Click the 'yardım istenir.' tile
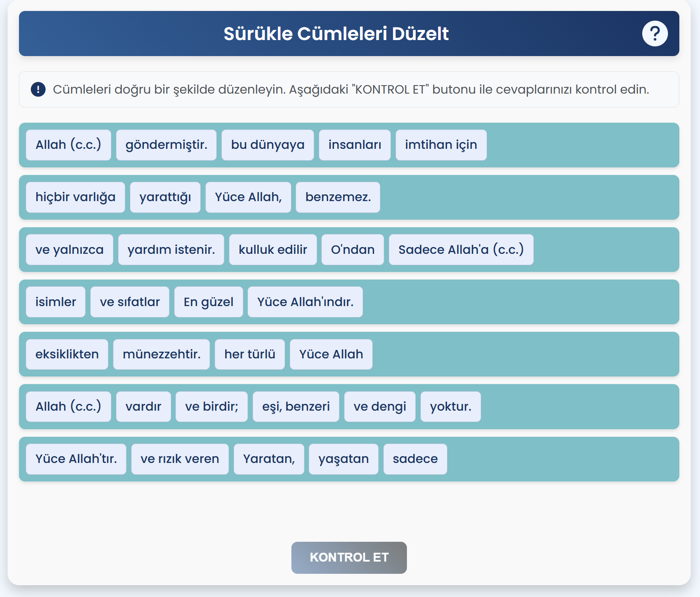This screenshot has height=597, width=700. [x=171, y=250]
